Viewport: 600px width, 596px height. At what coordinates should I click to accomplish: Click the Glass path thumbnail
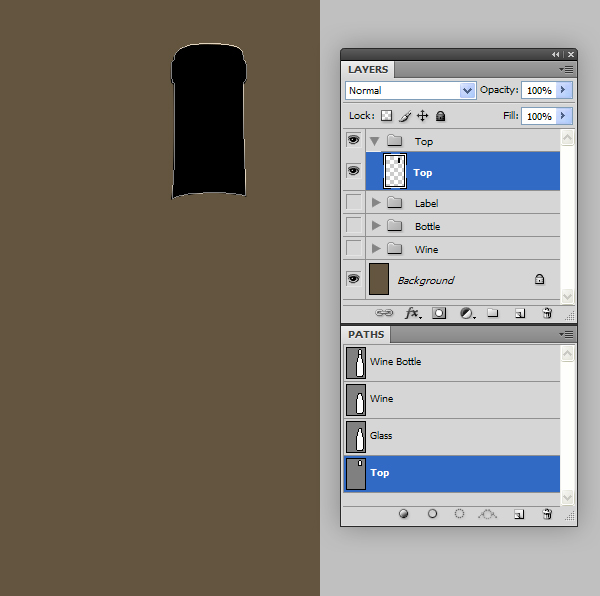pyautogui.click(x=356, y=436)
